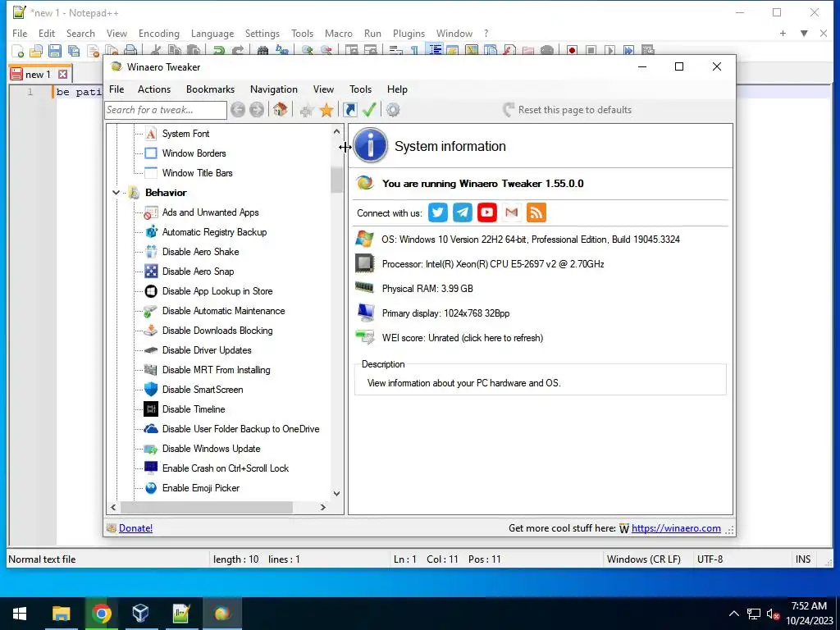Go forward with the Winaero Forward arrow
This screenshot has height=630, width=840.
tap(257, 110)
